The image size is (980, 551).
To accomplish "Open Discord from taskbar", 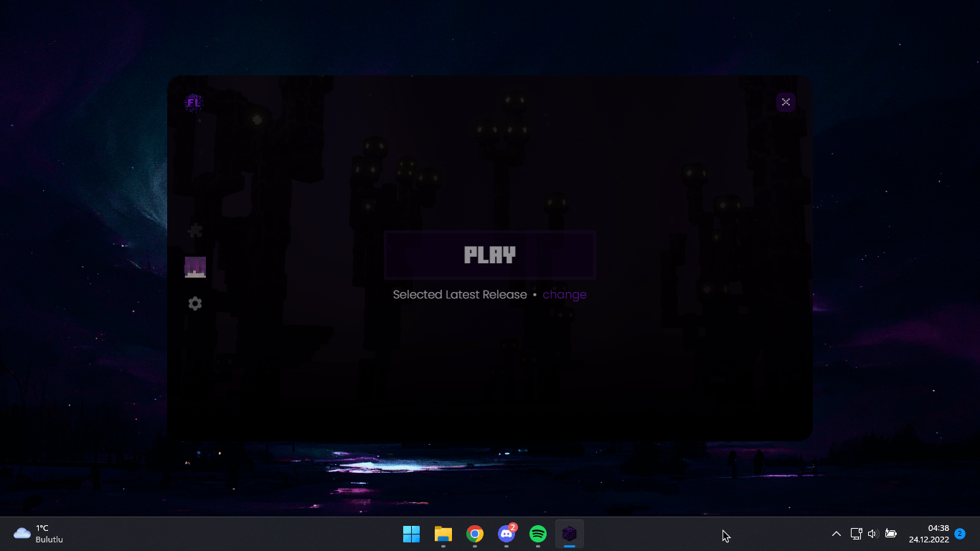I will coord(507,534).
